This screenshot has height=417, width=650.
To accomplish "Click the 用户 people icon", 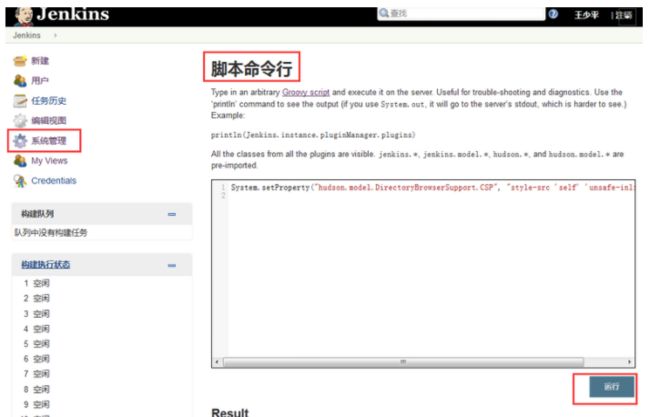I will coord(20,80).
